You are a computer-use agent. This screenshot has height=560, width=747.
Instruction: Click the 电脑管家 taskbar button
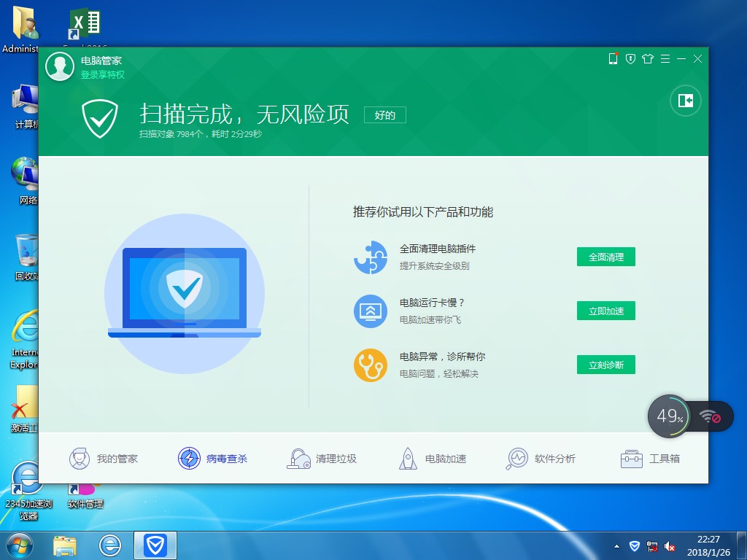[x=155, y=545]
